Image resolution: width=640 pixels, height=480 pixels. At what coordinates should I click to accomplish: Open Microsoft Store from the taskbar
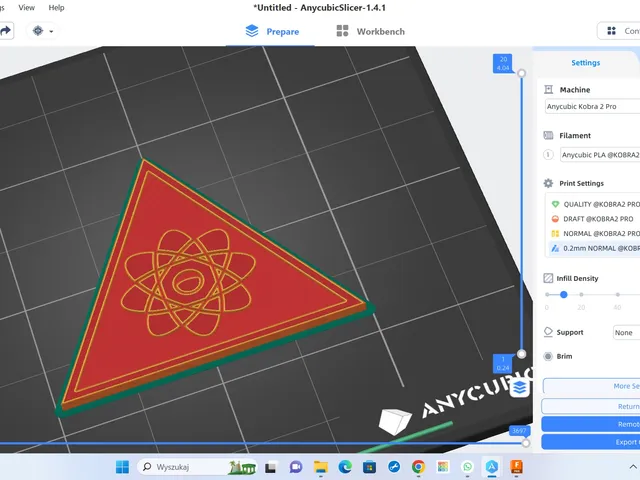point(369,467)
